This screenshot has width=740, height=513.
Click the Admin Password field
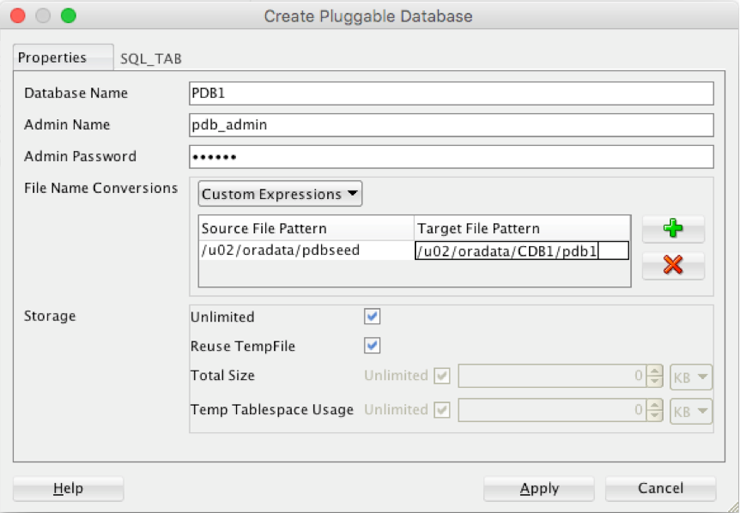(x=450, y=157)
